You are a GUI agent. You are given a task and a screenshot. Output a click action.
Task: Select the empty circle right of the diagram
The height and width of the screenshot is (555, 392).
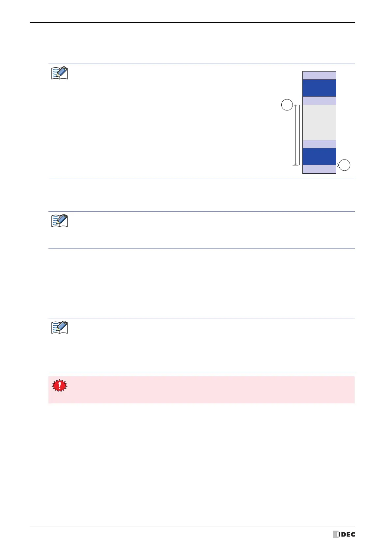point(345,165)
